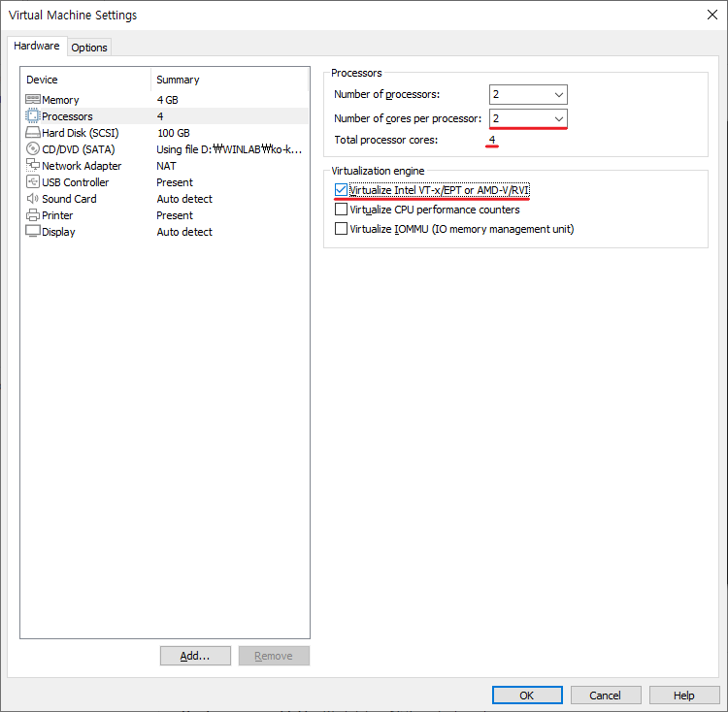Click 'Present' in the USB Controller row
Viewport: 728px width, 712px height.
[x=175, y=182]
